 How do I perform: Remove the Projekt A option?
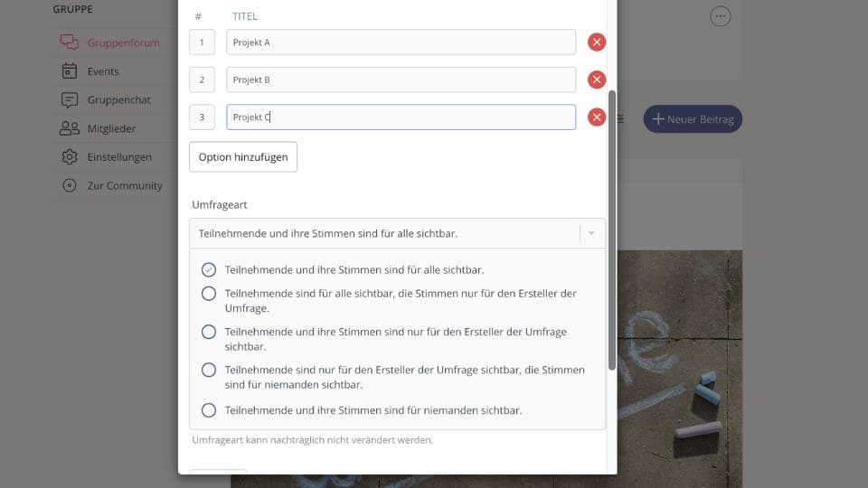(x=596, y=42)
